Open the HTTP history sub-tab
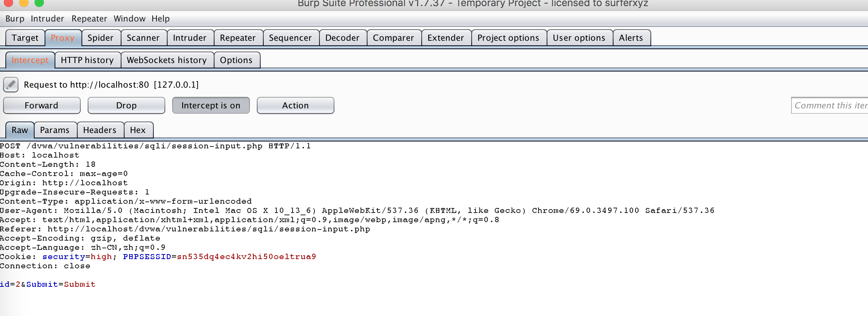Screen dimensions: 868x316 87,60
